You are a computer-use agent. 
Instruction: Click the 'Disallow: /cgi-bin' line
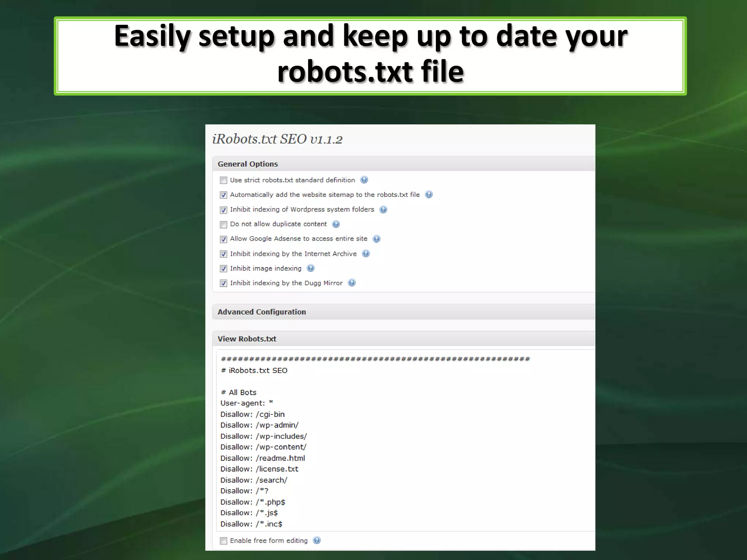[x=252, y=414]
